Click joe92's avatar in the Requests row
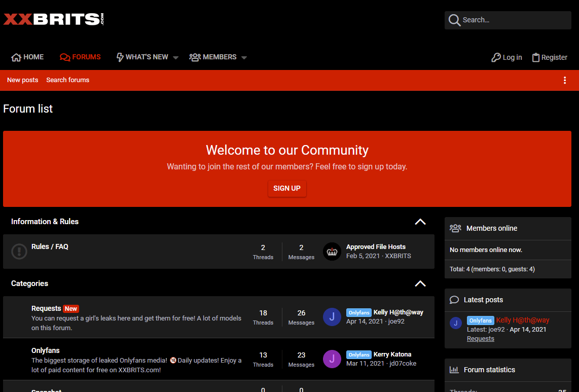The image size is (579, 392). pos(332,317)
